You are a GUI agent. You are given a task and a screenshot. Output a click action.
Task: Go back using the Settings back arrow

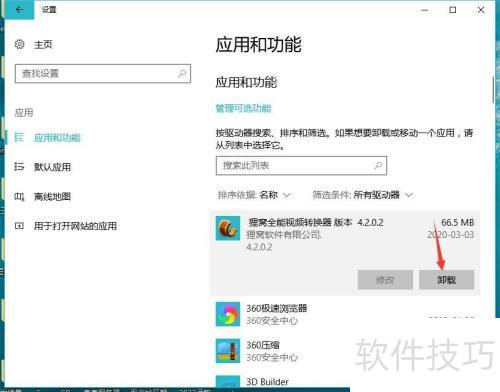click(x=19, y=10)
